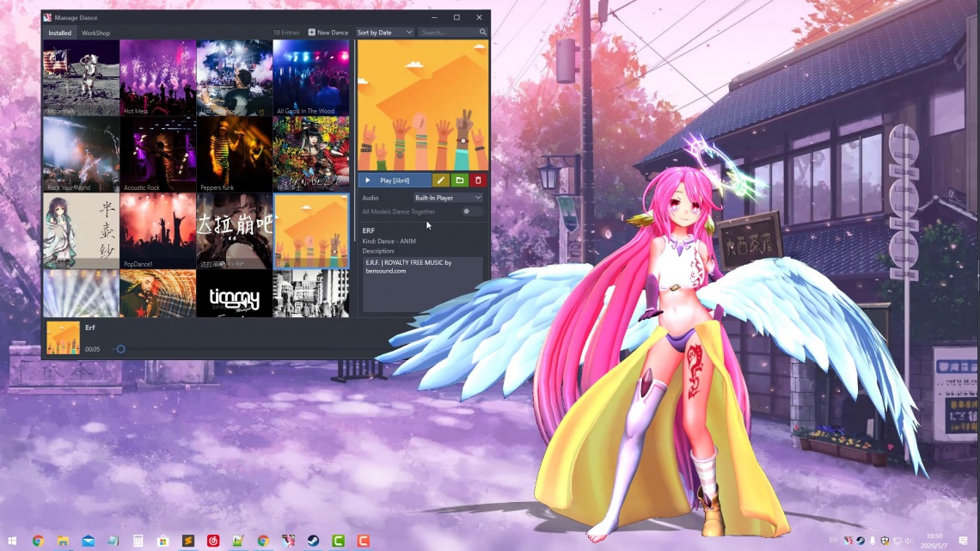The width and height of the screenshot is (980, 551).
Task: Select the Lost in Dance thumbnail
Action: [x=235, y=78]
